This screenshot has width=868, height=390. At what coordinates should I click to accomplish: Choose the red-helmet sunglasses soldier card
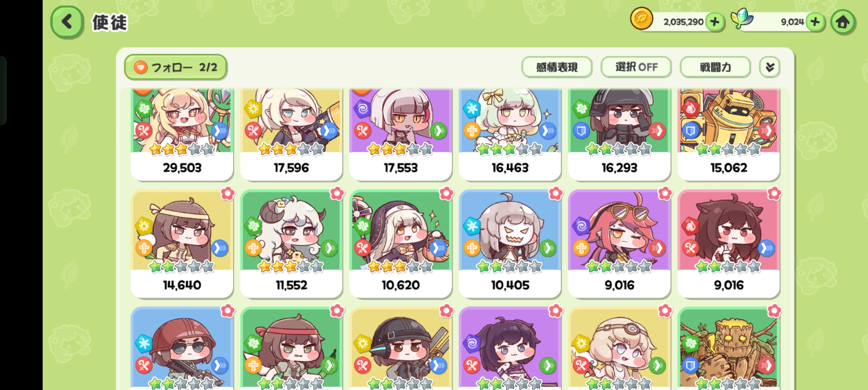tap(182, 348)
